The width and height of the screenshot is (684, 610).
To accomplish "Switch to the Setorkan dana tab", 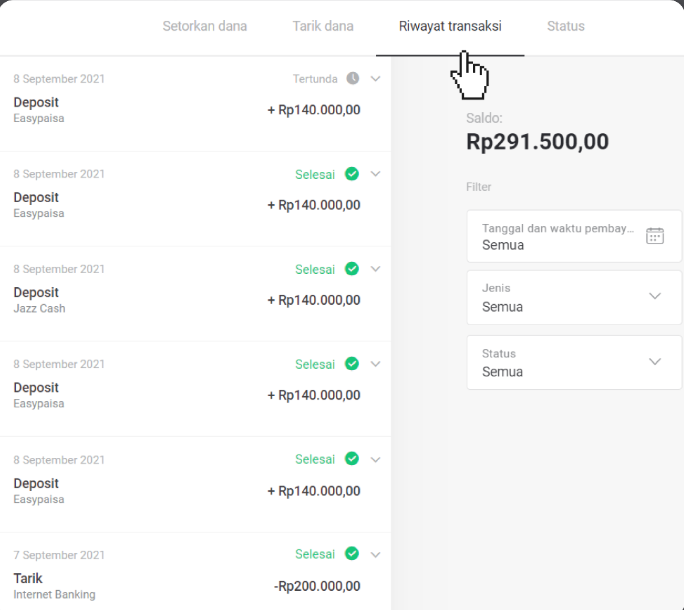I will click(x=205, y=26).
